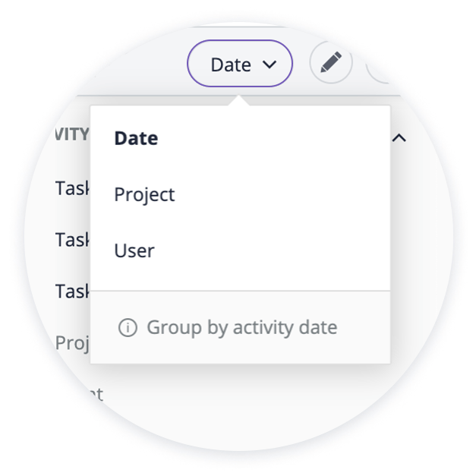Click the down chevron inside Date button
This screenshot has width=476, height=476.
tap(270, 65)
